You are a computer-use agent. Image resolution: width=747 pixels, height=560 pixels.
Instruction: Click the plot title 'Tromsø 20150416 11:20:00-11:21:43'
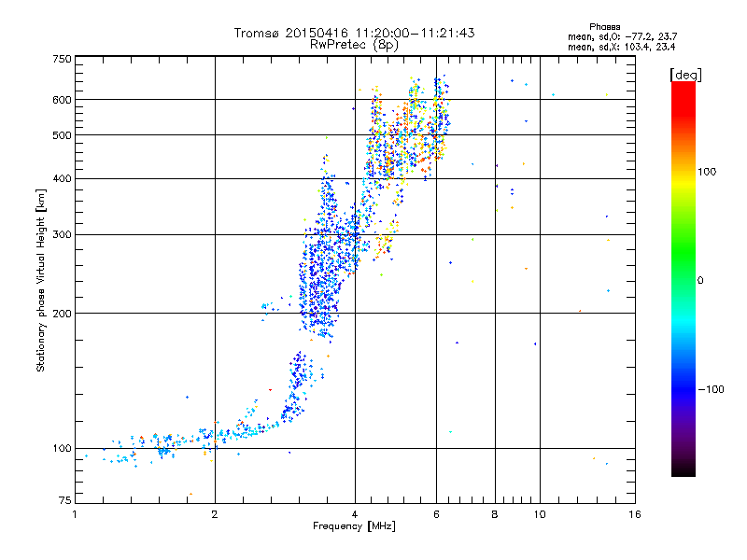coord(354,33)
